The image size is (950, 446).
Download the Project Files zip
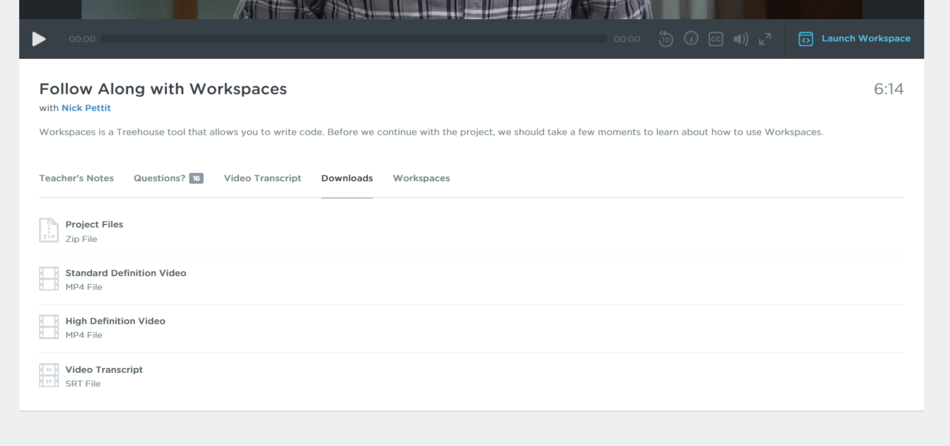(x=94, y=225)
